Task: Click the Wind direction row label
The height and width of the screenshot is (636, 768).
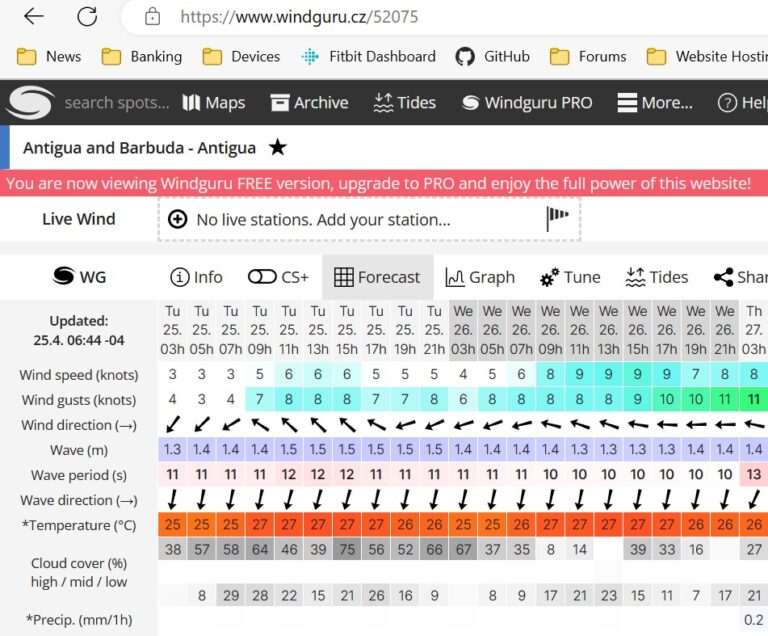Action: (79, 425)
